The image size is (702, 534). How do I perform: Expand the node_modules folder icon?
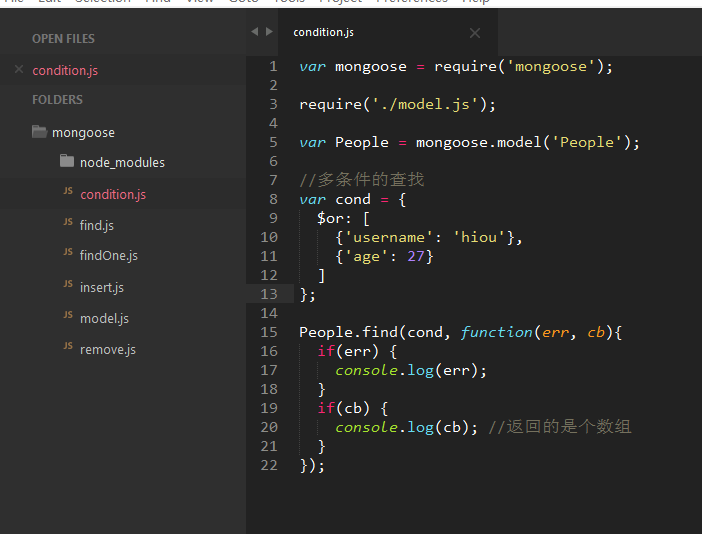[x=67, y=161]
